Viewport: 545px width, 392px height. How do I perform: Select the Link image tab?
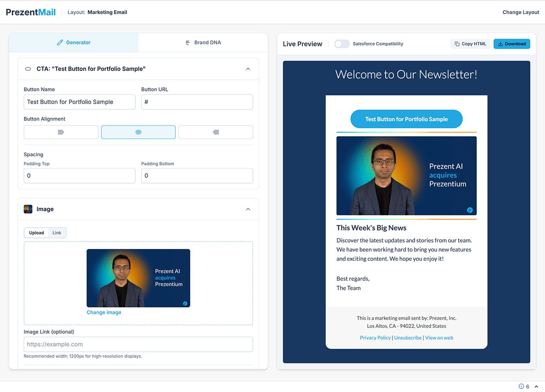pos(57,233)
